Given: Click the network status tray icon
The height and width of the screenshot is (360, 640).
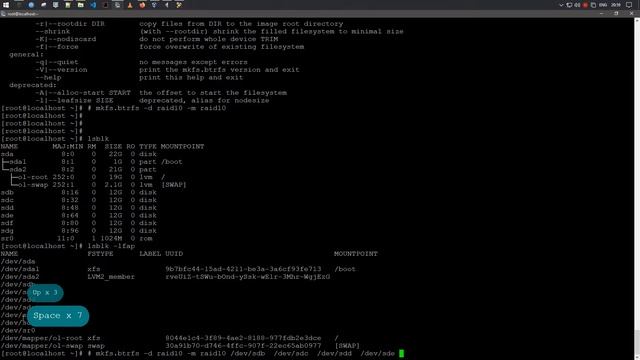Looking at the screenshot, I should (569, 5).
